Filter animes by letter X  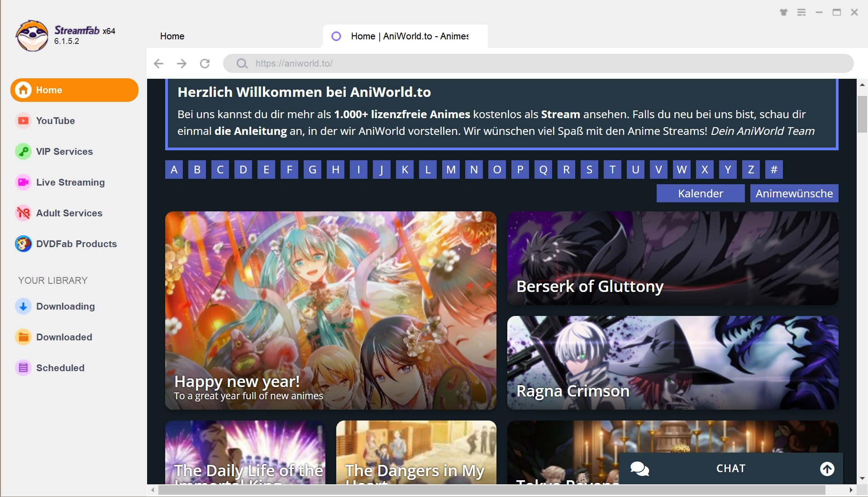(x=705, y=170)
